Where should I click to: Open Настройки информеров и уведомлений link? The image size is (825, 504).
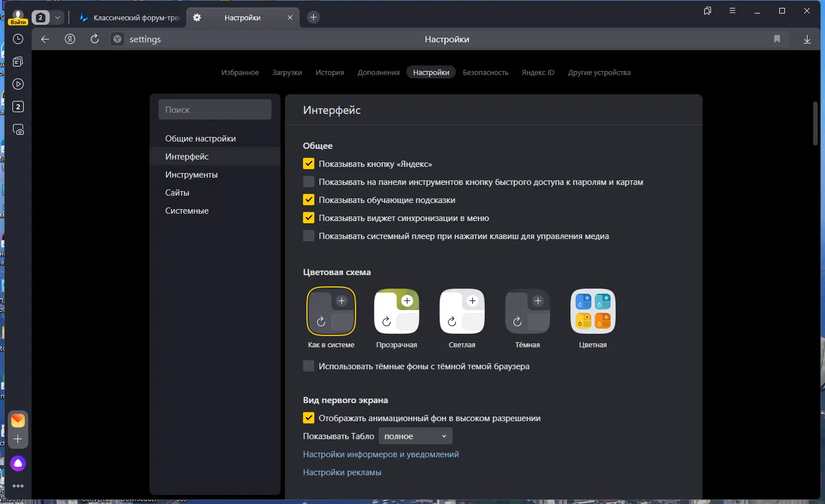(381, 454)
